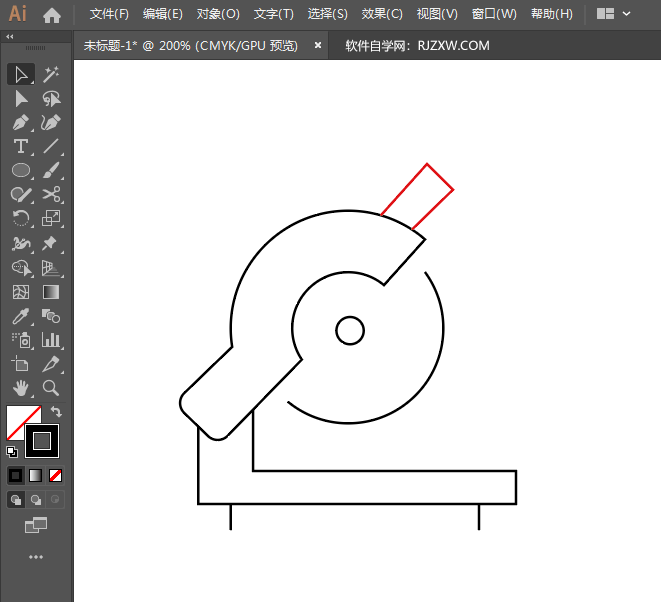The width and height of the screenshot is (661, 602).
Task: Select the Pen tool
Action: [21, 123]
